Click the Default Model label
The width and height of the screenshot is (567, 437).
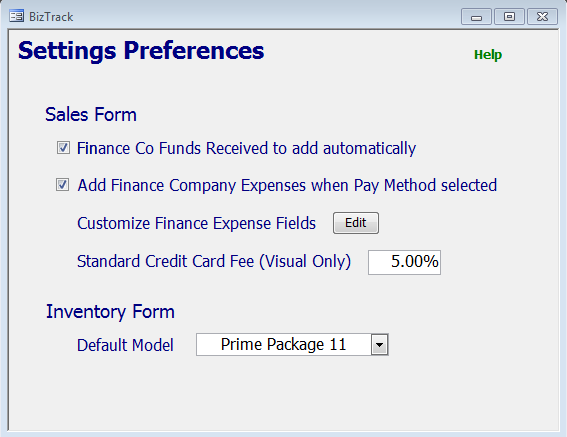pyautogui.click(x=125, y=345)
